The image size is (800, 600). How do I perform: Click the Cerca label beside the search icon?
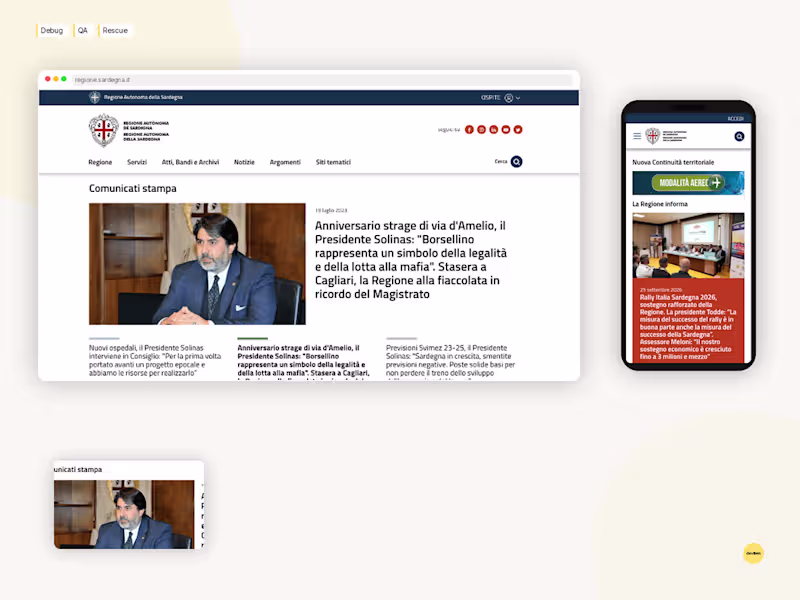[501, 161]
